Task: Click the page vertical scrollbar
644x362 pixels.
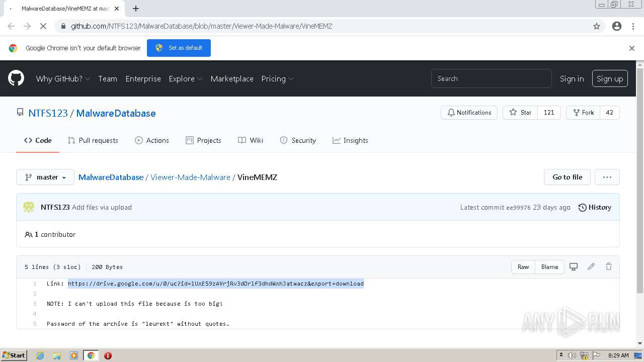Action: 640,181
